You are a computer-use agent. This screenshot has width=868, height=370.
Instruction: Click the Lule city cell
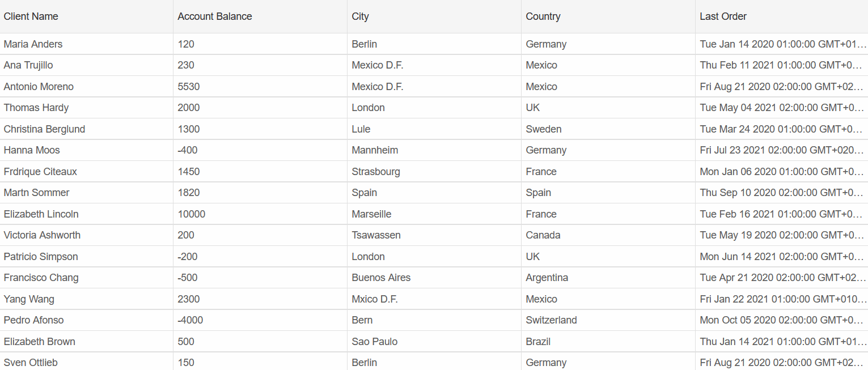[x=361, y=129]
